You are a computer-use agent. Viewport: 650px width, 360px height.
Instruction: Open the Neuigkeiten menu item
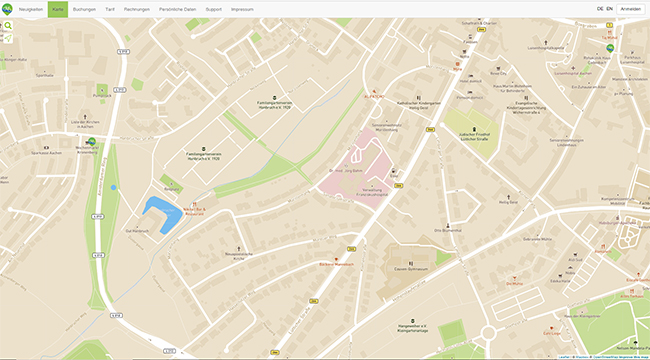pos(31,9)
